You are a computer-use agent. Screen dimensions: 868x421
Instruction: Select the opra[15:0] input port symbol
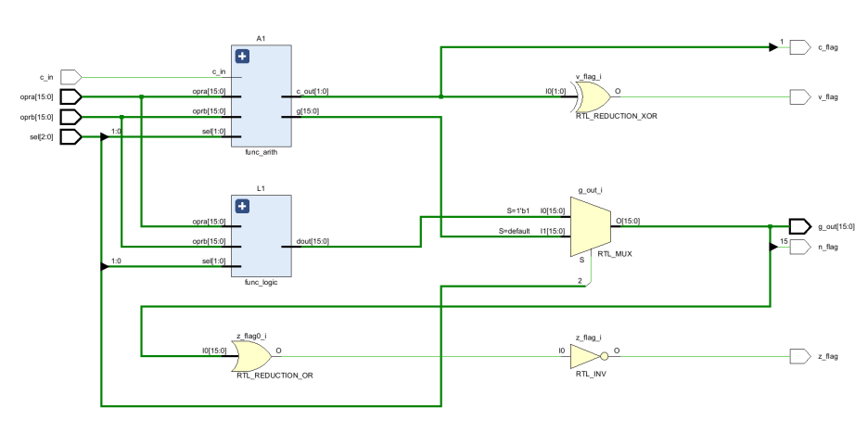click(70, 96)
